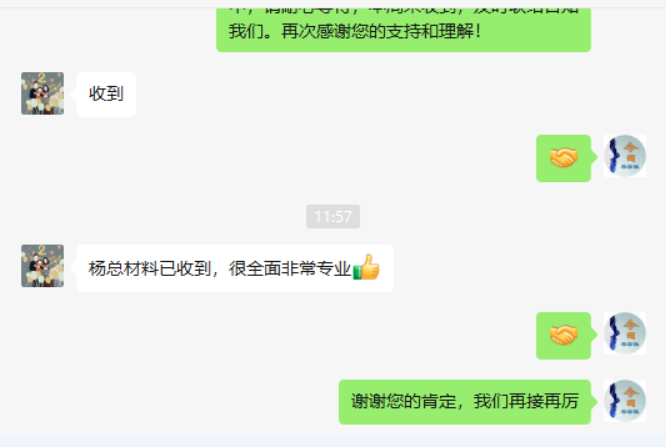Click own avatar beside 谢谢您的肯定 message
The height and width of the screenshot is (447, 666).
[x=625, y=401]
